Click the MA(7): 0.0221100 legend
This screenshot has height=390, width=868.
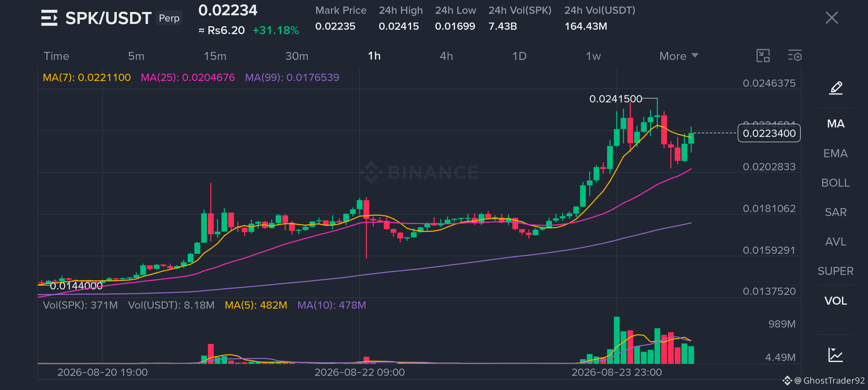(87, 77)
